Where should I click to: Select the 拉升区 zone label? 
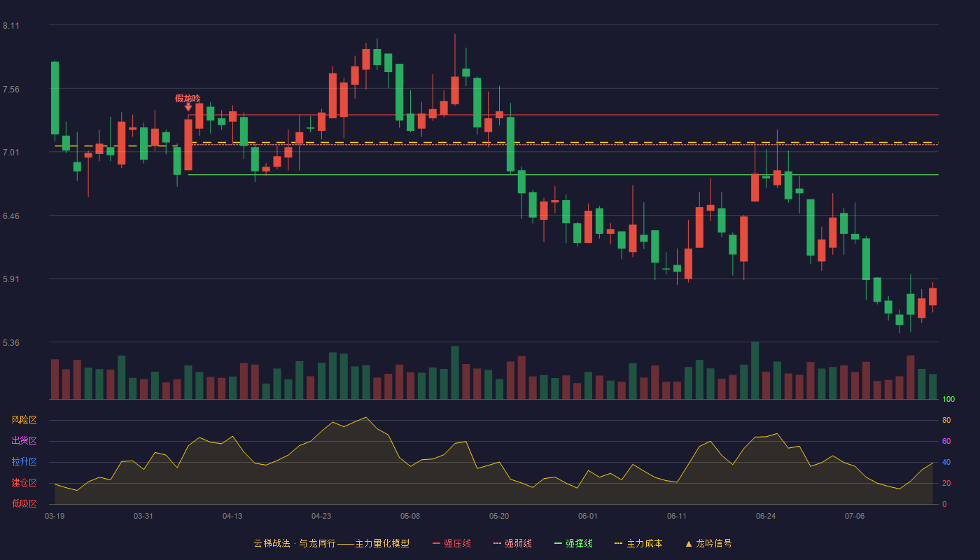click(x=24, y=462)
